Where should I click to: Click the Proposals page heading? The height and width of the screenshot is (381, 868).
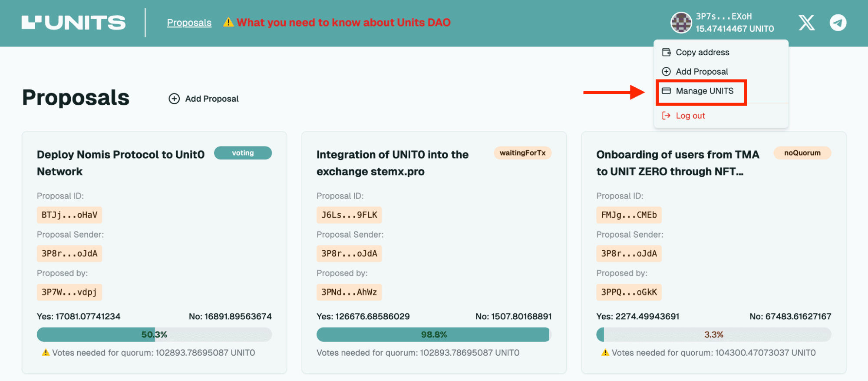pyautogui.click(x=76, y=98)
